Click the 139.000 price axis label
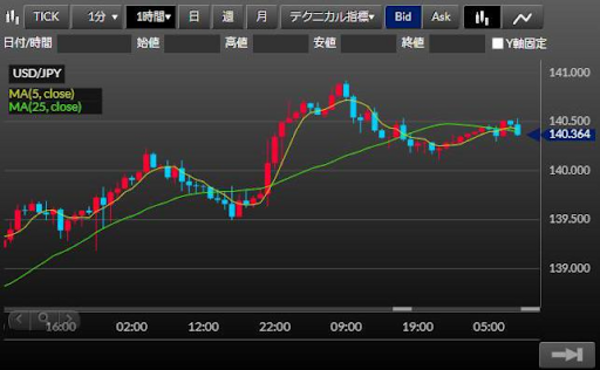 [x=569, y=268]
